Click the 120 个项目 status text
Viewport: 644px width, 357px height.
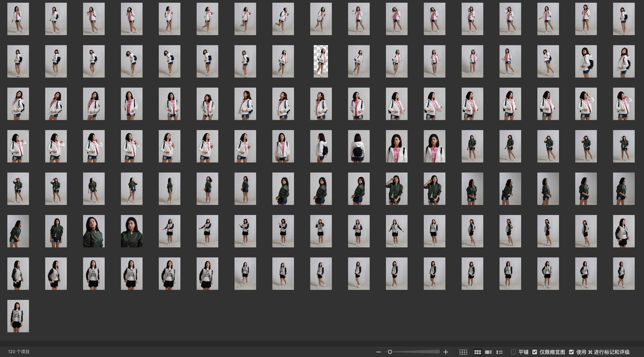click(x=19, y=352)
